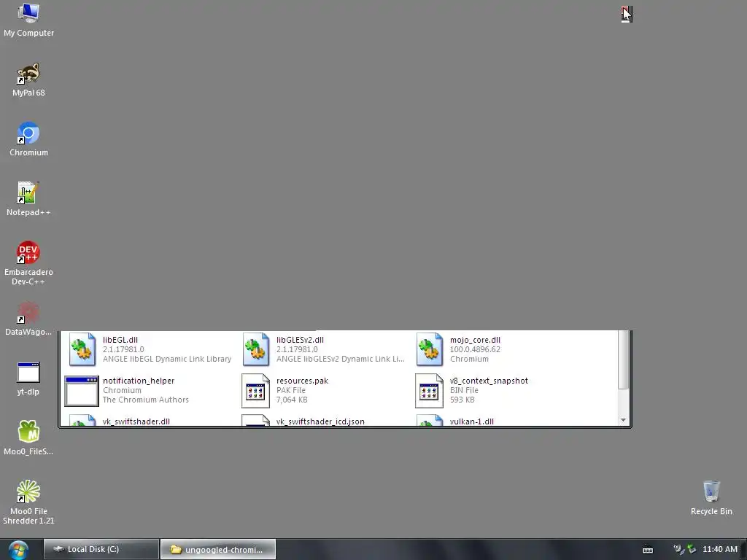Viewport: 747px width, 560px height.
Task: Open Moo0 File Shredder 1.21 shortcut
Action: [x=28, y=502]
